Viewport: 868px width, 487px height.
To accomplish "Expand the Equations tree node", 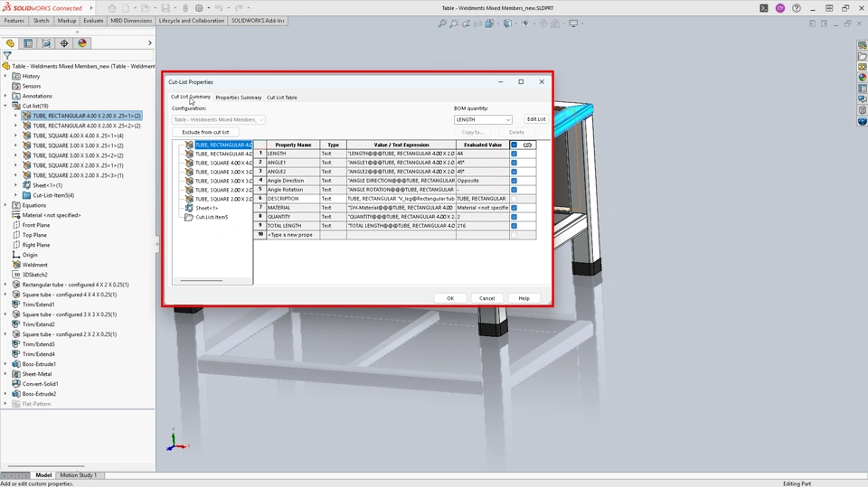I will point(5,205).
